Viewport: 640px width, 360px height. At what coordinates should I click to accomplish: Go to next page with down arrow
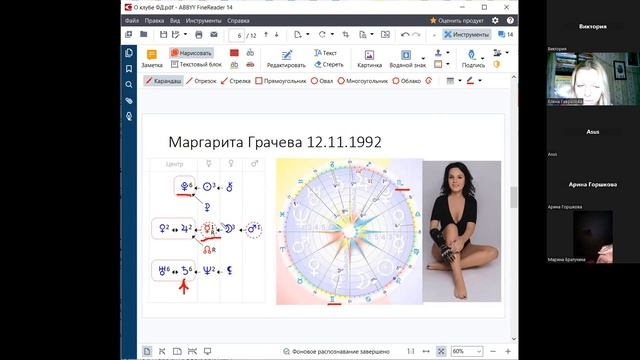click(277, 35)
